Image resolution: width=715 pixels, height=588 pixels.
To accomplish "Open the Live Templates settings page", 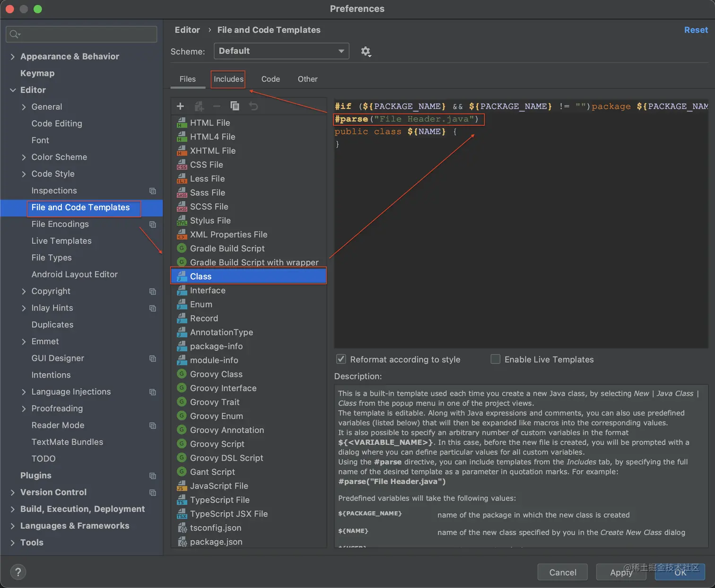I will [61, 241].
